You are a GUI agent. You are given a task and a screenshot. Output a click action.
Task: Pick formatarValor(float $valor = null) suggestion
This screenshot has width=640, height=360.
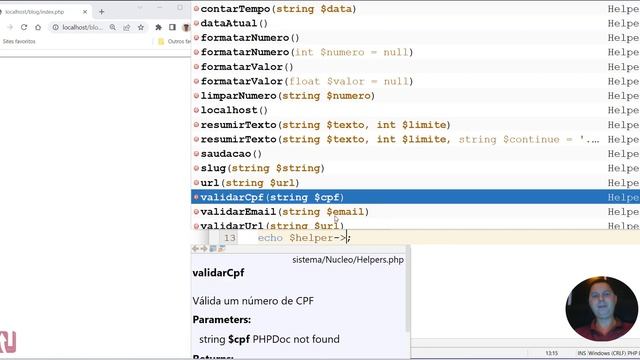[x=416, y=81]
